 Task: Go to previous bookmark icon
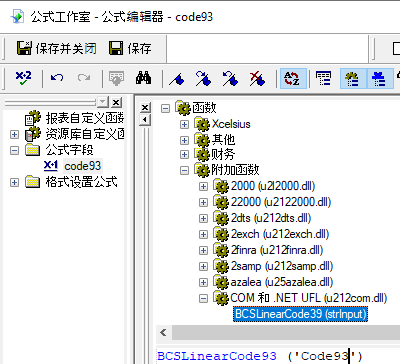click(x=230, y=79)
